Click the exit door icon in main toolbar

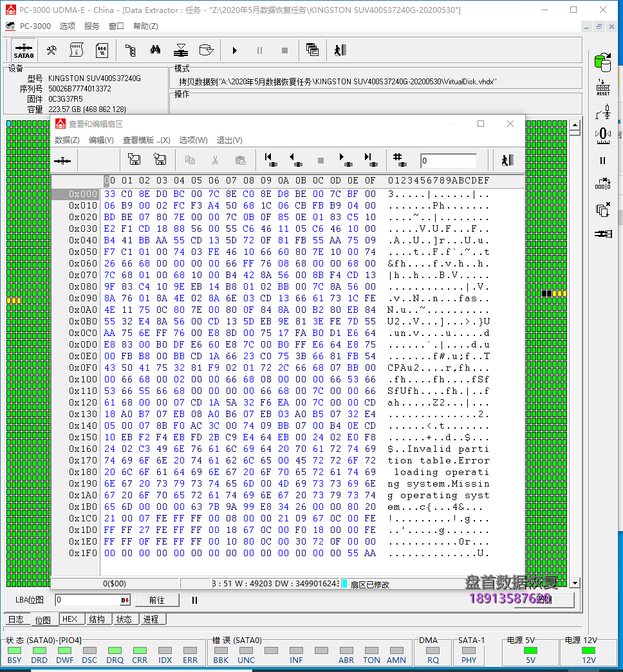point(340,51)
